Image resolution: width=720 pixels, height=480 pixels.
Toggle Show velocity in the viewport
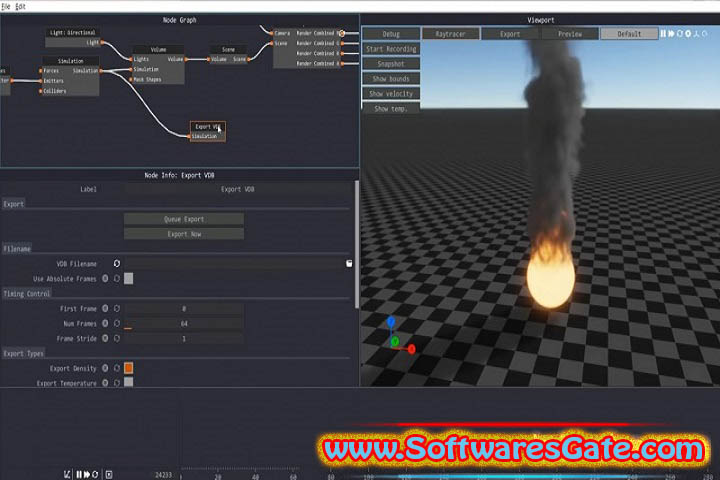(391, 94)
